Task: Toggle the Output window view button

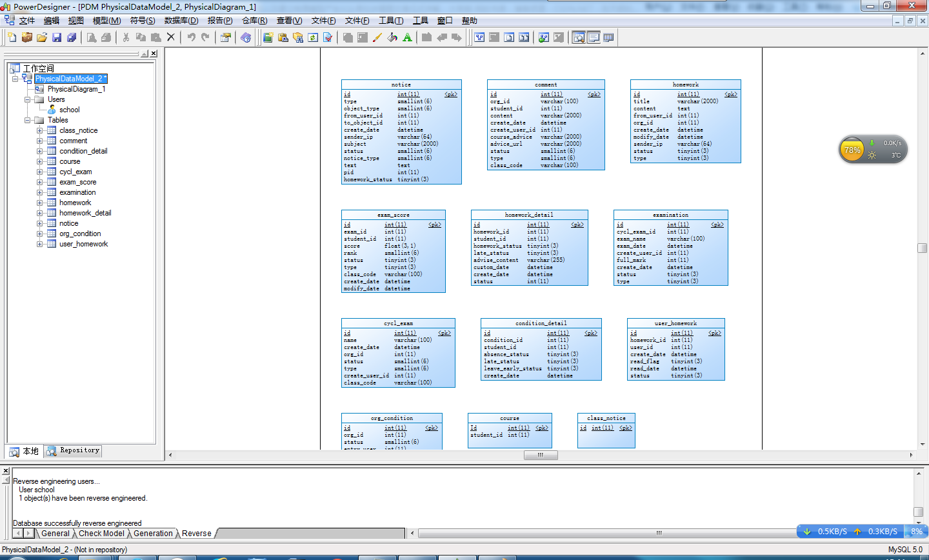Action: click(594, 37)
